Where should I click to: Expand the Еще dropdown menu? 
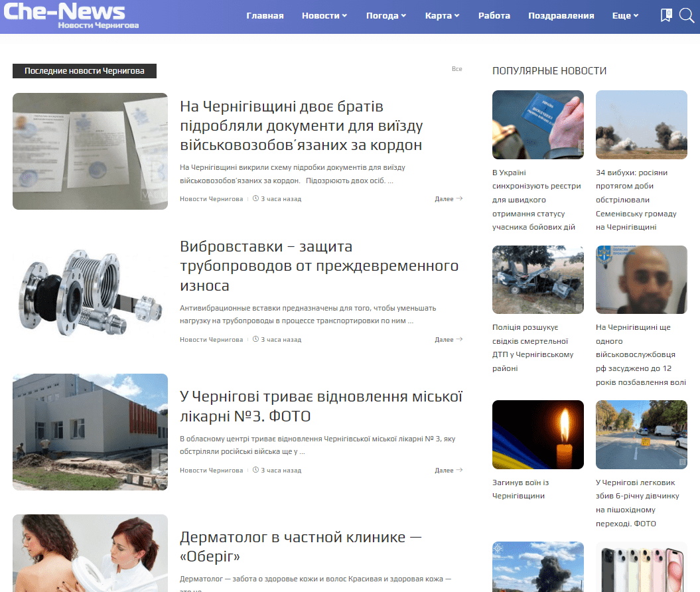pos(625,16)
